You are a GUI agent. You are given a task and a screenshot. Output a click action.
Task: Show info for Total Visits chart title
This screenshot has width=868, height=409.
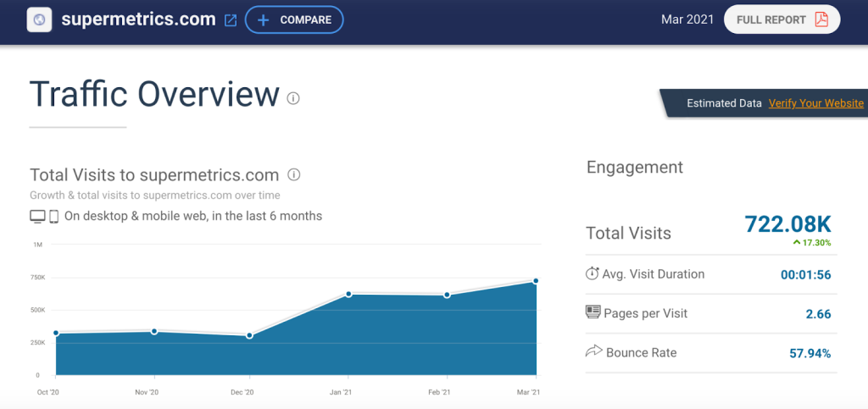point(294,175)
